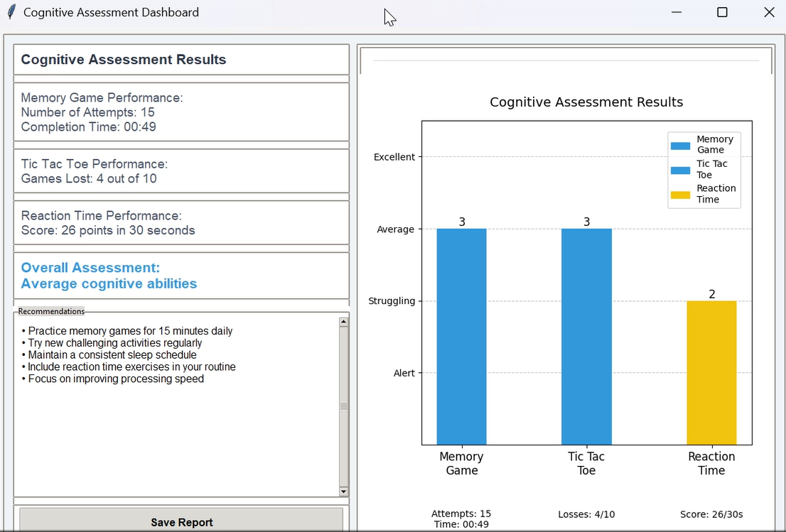Viewport: 786px width, 532px height.
Task: Click 'Games Lost: 4 out of 10'
Action: pyautogui.click(x=89, y=178)
